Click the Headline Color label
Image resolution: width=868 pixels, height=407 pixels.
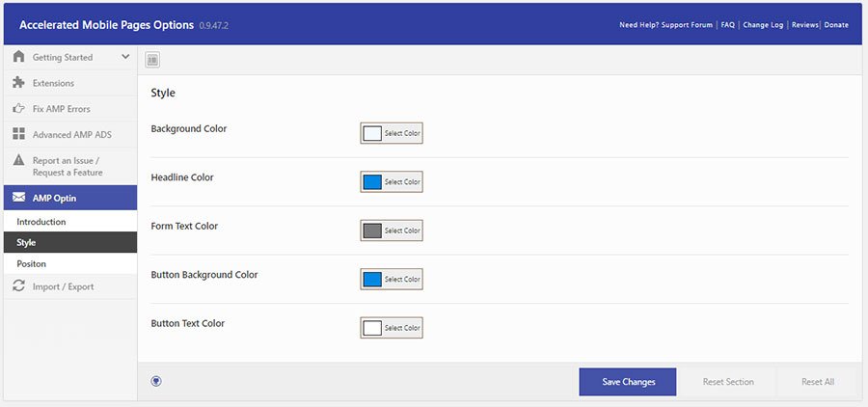pos(182,177)
